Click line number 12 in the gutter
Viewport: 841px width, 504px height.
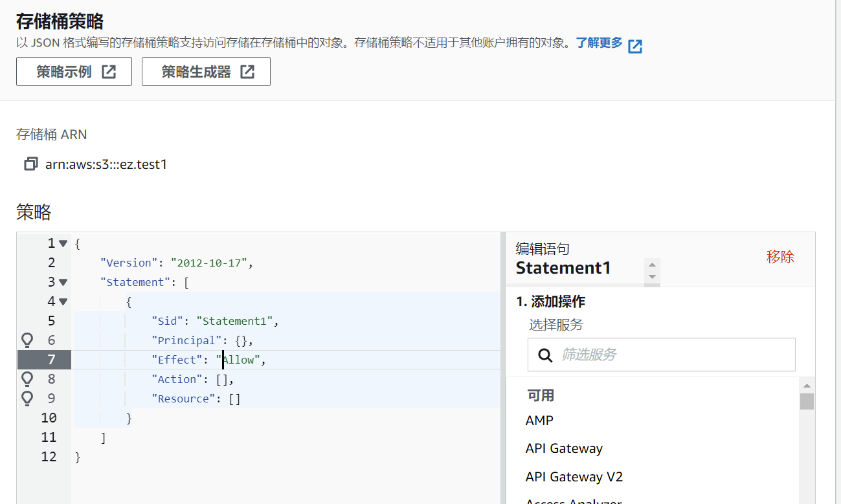coord(49,457)
